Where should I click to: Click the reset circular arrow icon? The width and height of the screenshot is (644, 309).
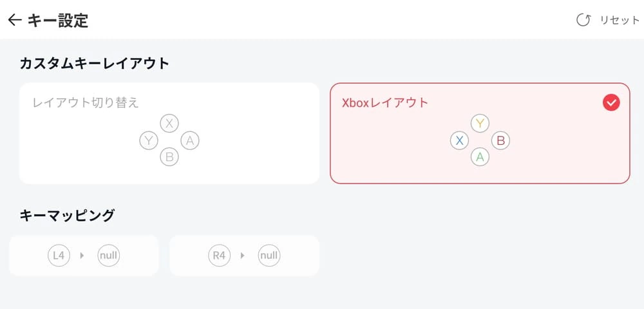(x=583, y=20)
